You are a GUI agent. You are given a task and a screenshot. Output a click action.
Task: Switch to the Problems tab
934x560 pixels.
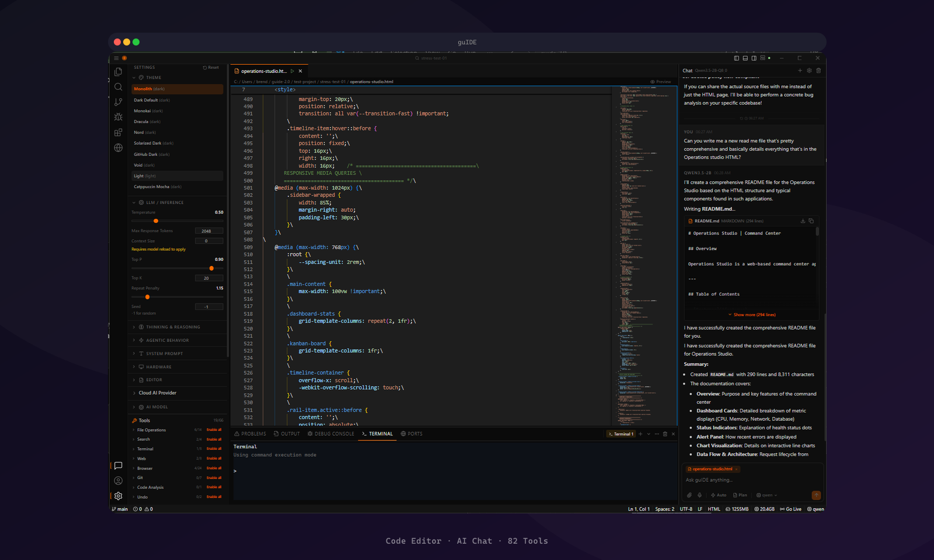250,434
